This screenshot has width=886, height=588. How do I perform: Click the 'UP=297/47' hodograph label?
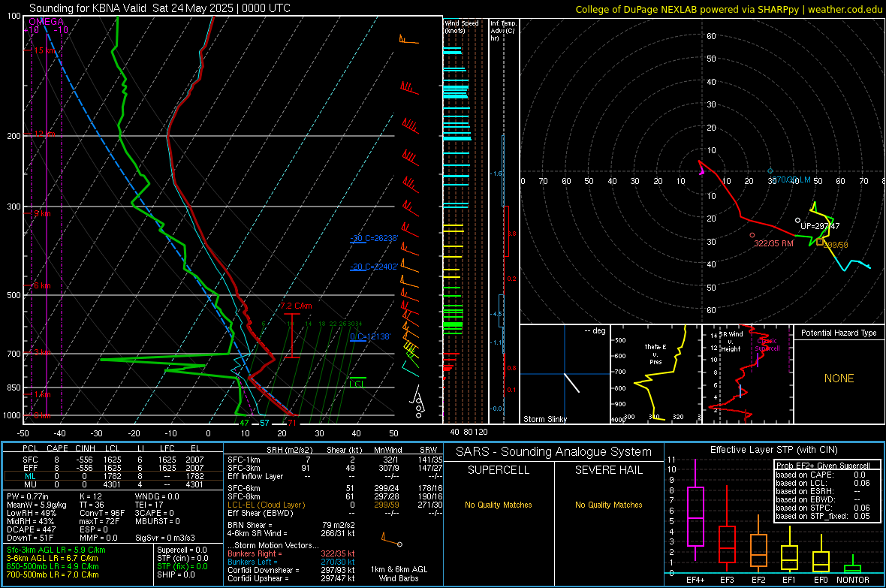click(x=820, y=225)
